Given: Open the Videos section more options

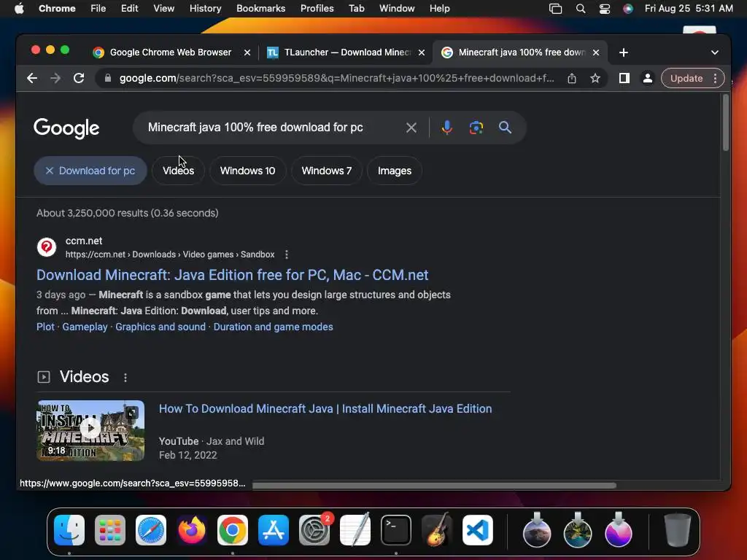Looking at the screenshot, I should [x=125, y=378].
